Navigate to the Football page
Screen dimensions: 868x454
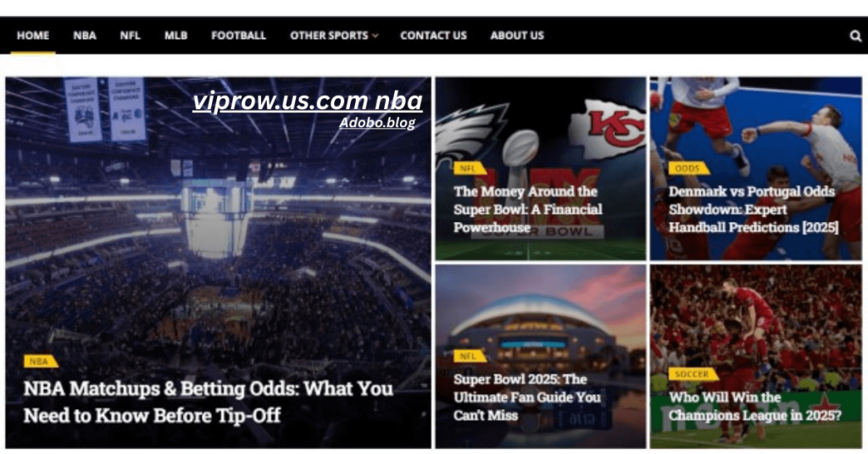coord(238,36)
